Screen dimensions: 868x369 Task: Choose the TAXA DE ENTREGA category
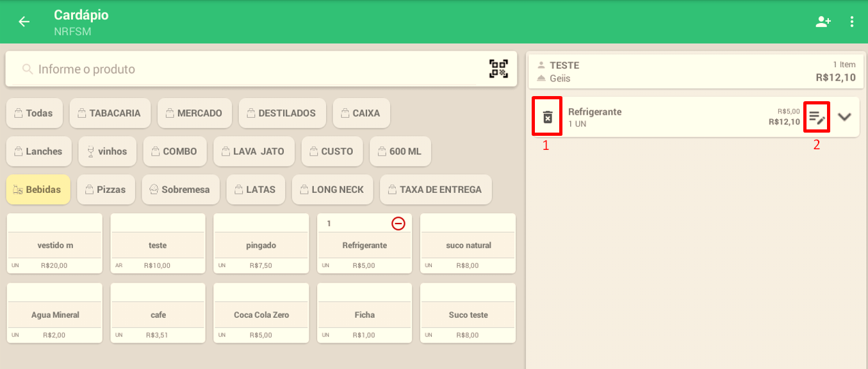[x=436, y=190]
